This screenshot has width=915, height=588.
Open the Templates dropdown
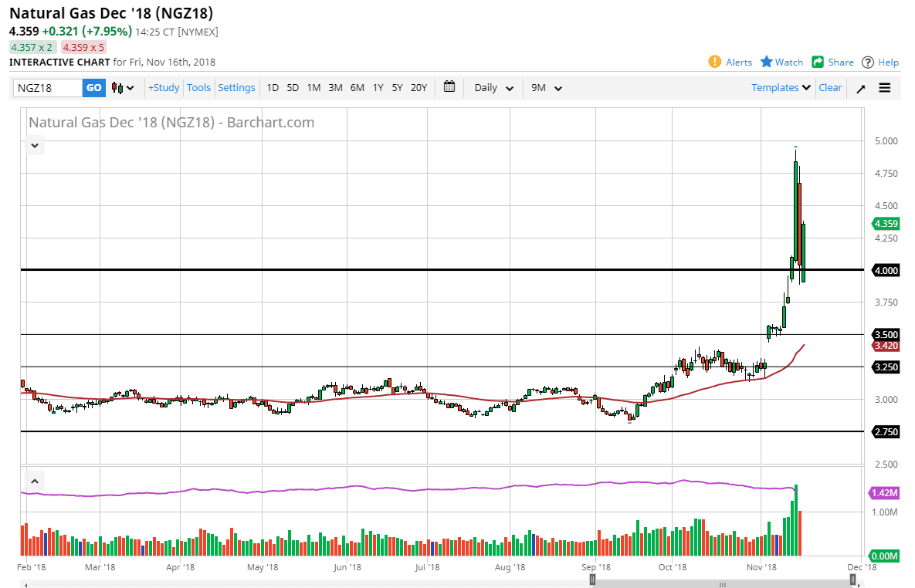tap(781, 87)
